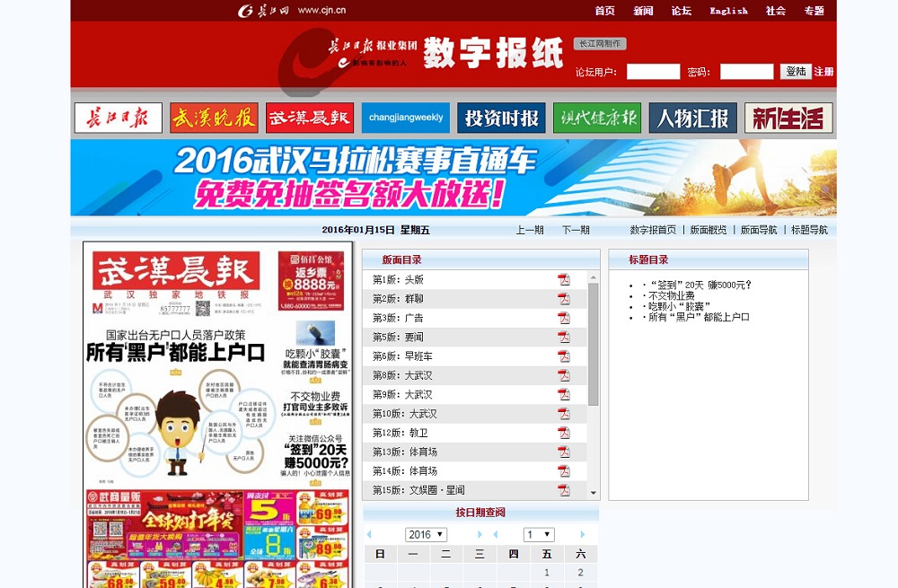Open 第12版:教卫 page entry

point(401,433)
